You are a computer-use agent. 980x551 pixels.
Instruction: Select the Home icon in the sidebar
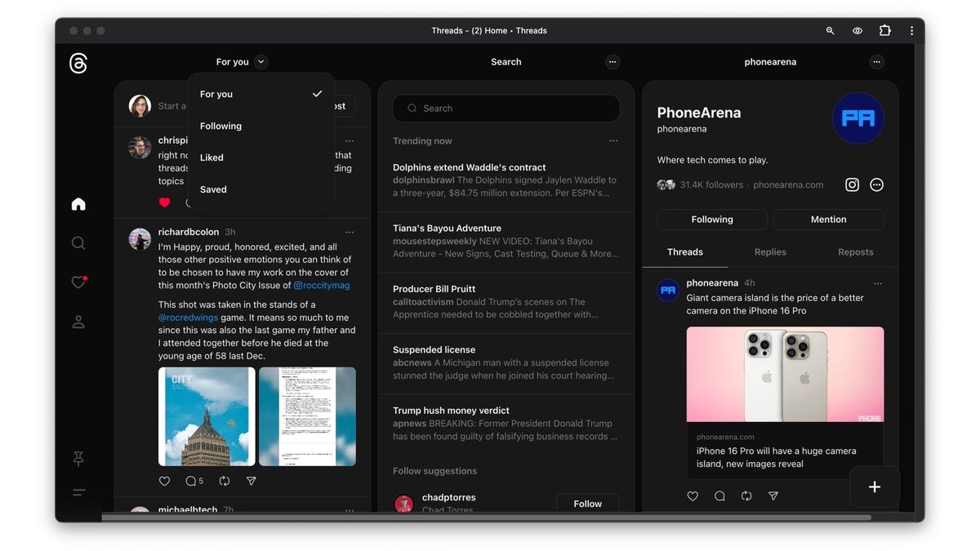coord(78,203)
